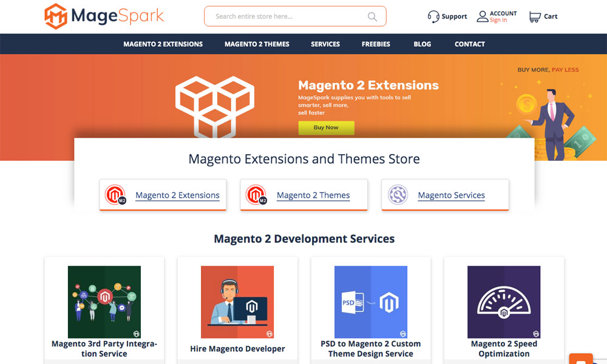Click the Magento Services gear icon
This screenshot has width=607, height=364.
[x=398, y=195]
